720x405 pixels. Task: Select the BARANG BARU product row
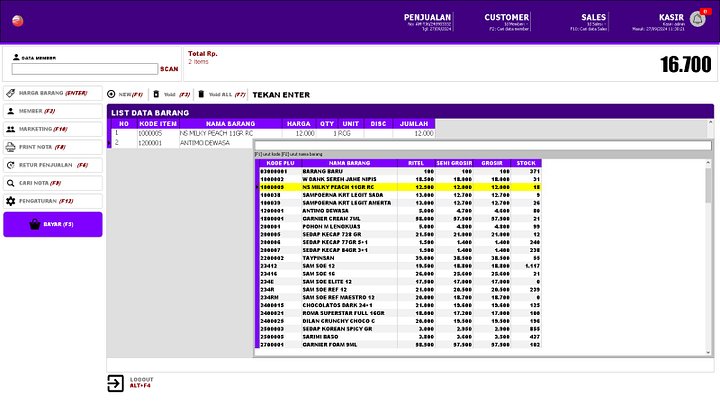pos(399,171)
